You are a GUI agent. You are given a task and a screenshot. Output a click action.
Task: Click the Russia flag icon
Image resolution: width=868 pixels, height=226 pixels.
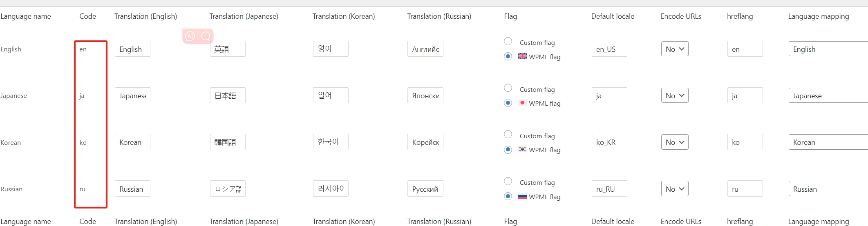click(522, 196)
